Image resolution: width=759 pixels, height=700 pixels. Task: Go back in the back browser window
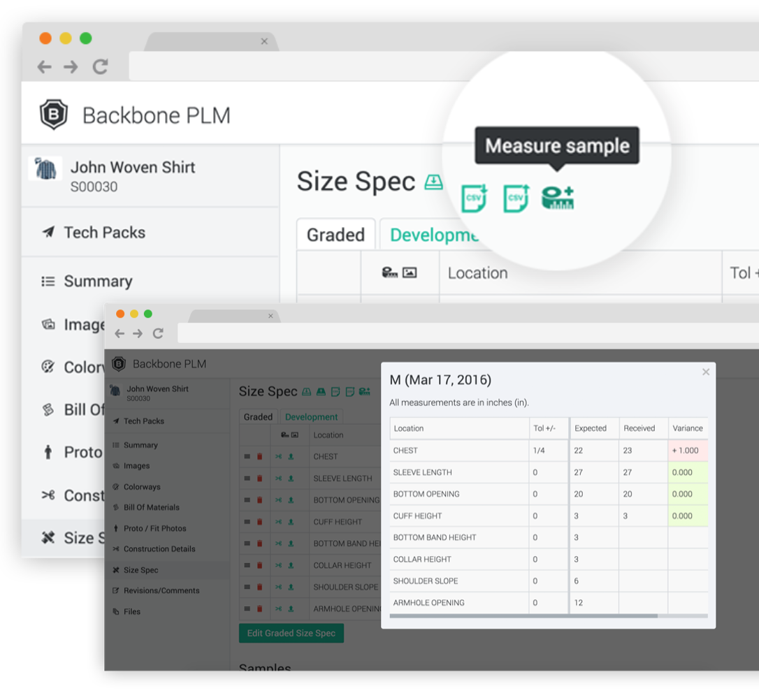click(45, 66)
